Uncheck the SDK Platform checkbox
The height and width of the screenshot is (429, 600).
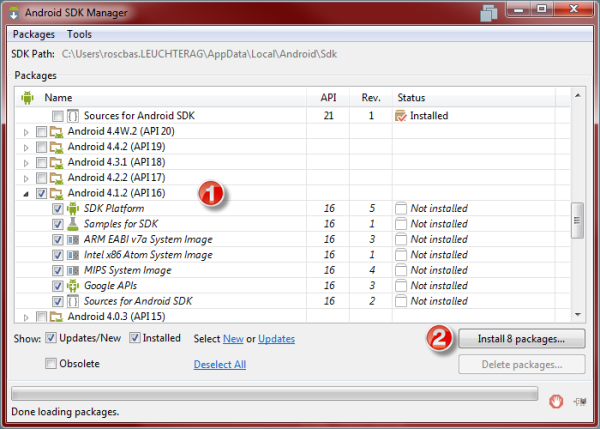[57, 209]
